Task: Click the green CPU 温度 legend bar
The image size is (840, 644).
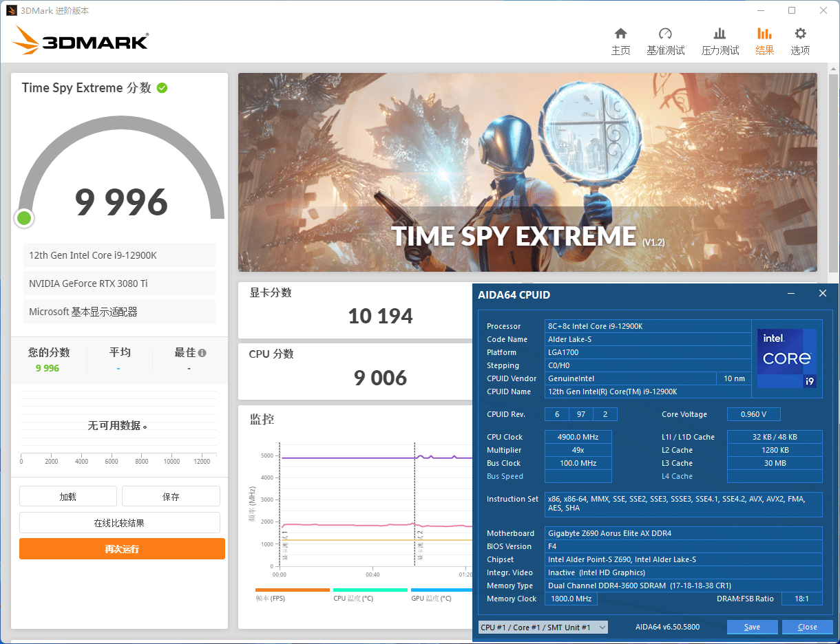Action: click(x=370, y=590)
